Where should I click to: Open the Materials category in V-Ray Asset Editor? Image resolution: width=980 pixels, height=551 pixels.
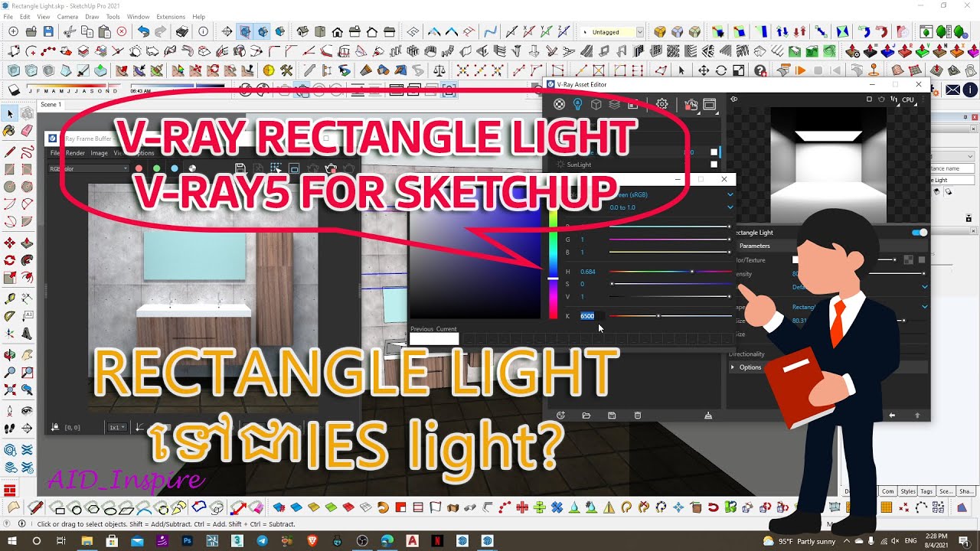pos(559,104)
